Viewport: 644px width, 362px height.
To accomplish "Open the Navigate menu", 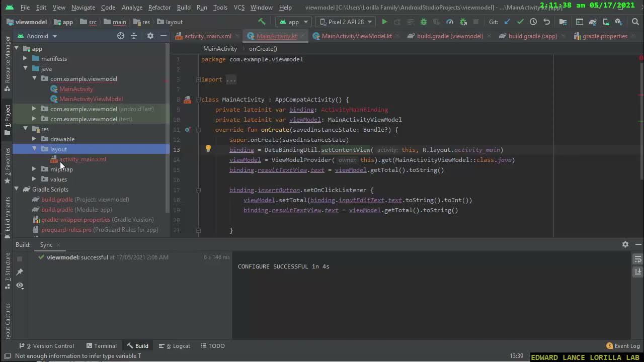I will [83, 8].
